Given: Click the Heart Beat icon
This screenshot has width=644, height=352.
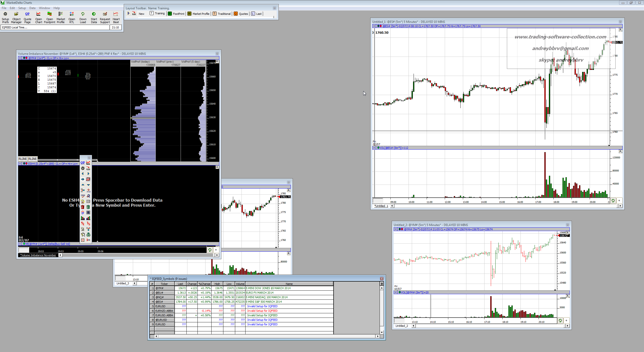Looking at the screenshot, I should (116, 14).
